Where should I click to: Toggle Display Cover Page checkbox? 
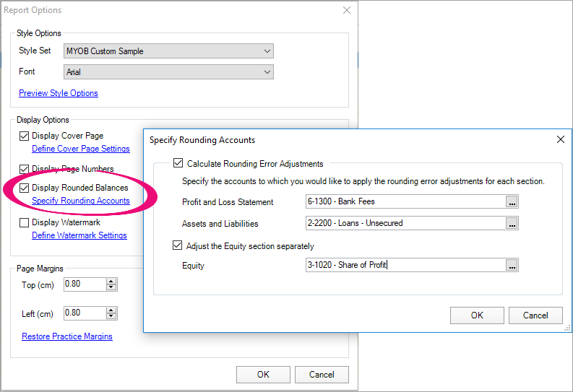(25, 136)
